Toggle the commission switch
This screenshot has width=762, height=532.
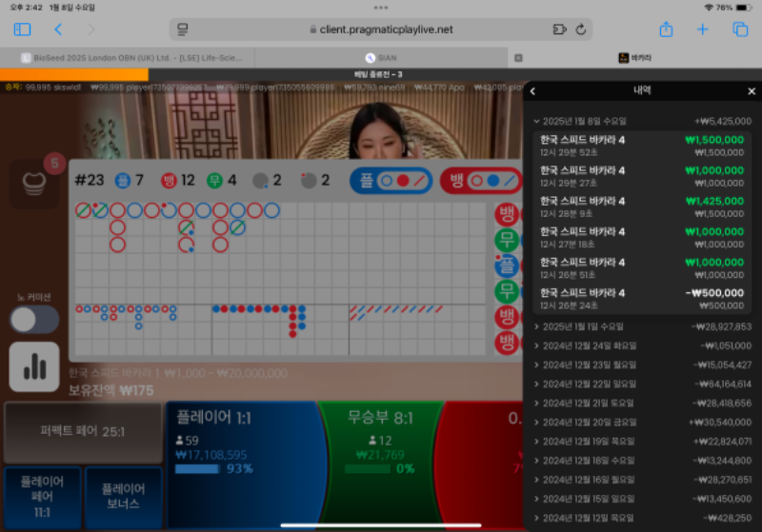34,320
